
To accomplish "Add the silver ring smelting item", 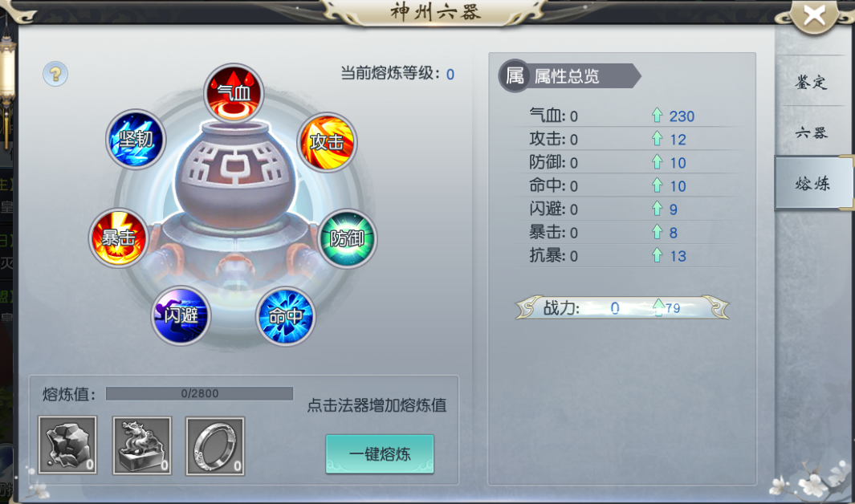I will pyautogui.click(x=215, y=446).
